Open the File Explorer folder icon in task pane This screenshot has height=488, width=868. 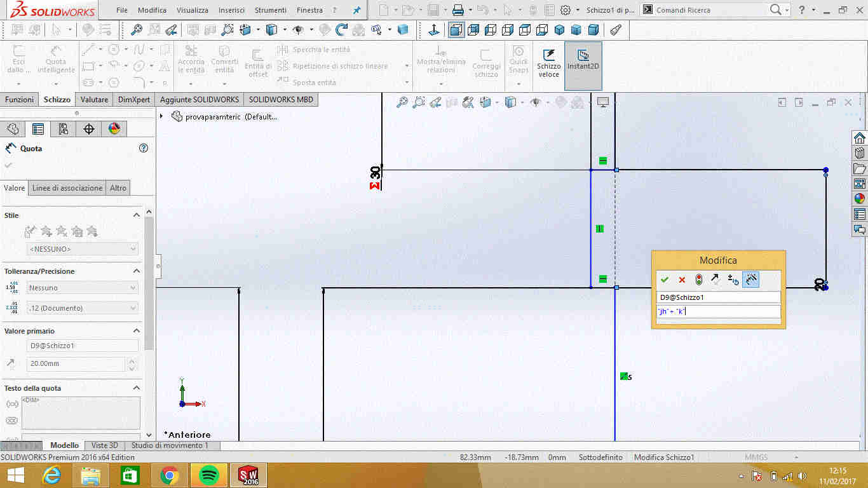pos(860,169)
